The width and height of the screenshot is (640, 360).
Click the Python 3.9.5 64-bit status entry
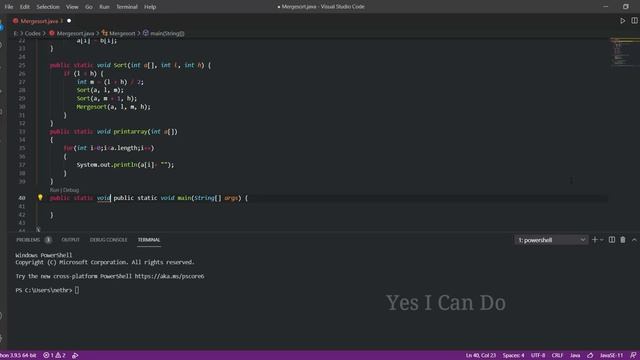(18, 356)
